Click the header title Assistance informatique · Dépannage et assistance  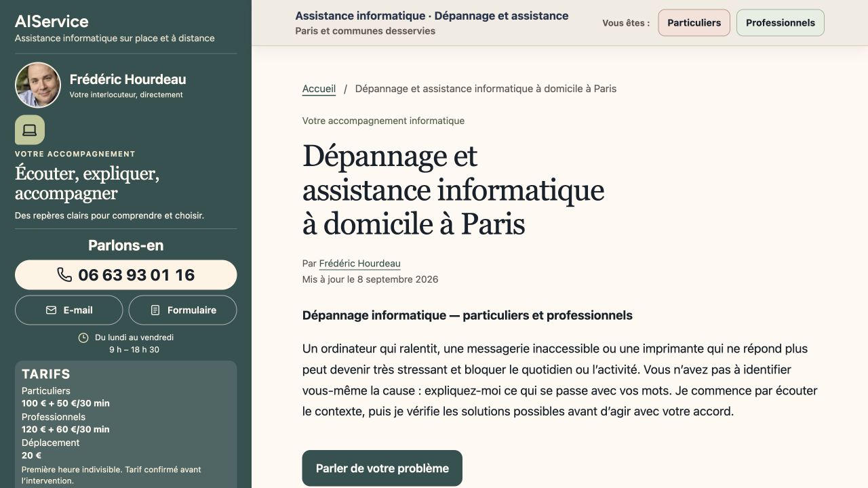pos(432,16)
